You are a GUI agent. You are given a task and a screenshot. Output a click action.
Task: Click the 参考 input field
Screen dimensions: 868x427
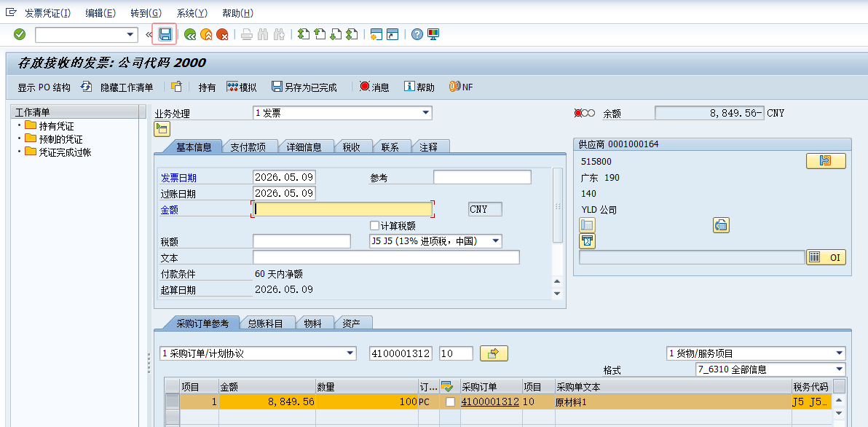point(482,177)
